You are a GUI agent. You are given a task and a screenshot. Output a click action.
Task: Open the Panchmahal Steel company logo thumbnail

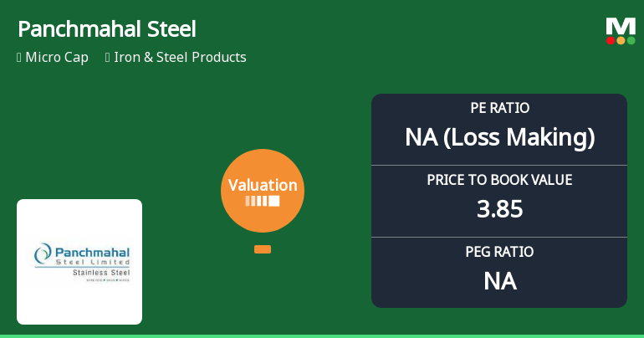pyautogui.click(x=79, y=261)
